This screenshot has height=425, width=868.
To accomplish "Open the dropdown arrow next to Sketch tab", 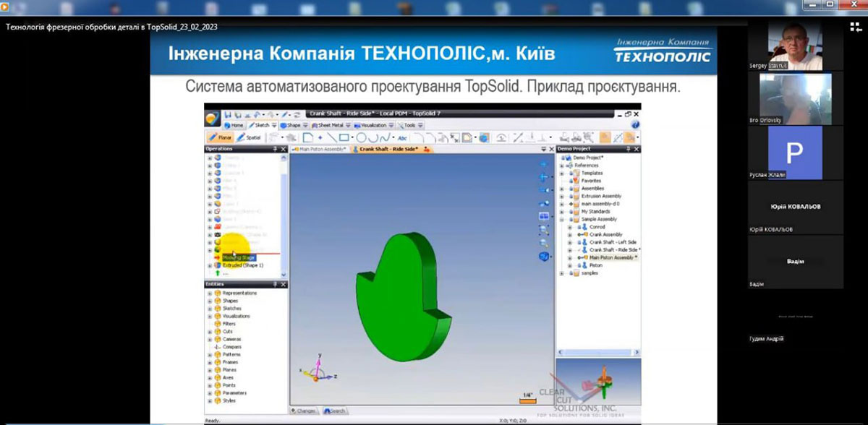I will [273, 125].
